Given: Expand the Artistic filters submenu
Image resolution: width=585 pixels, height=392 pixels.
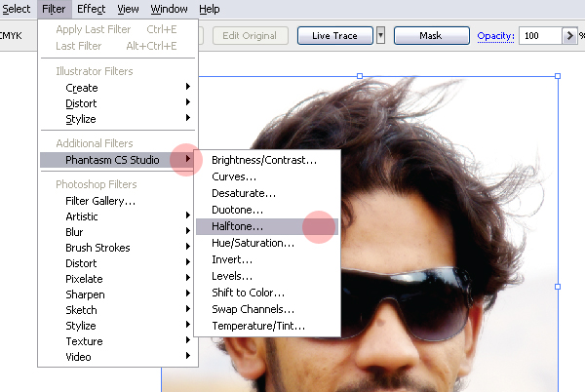Looking at the screenshot, I should 118,216.
